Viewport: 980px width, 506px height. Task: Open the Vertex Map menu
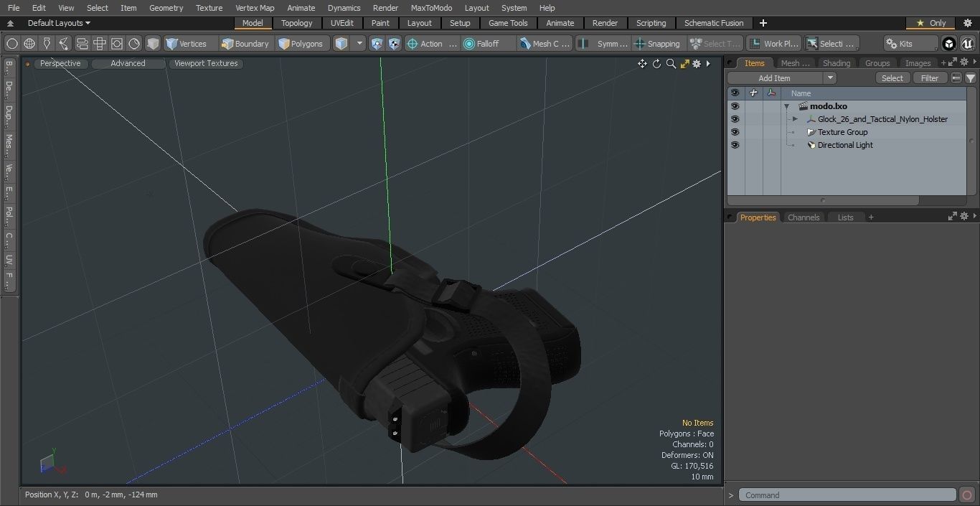[x=255, y=8]
